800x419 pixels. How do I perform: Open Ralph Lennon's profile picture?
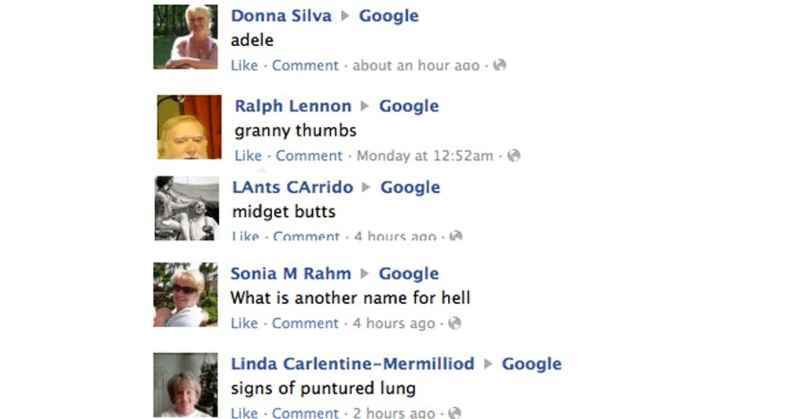pyautogui.click(x=189, y=127)
